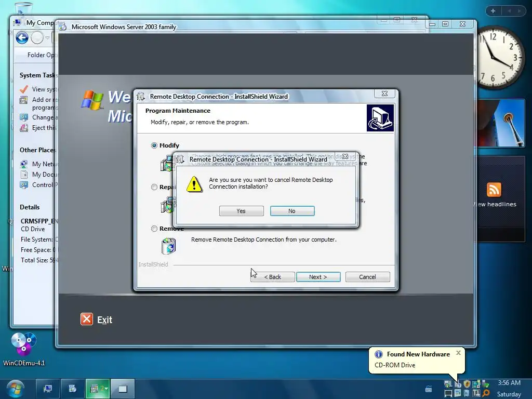The image size is (532, 399).
Task: Click the hardware question mark tray icon
Action: point(458,384)
